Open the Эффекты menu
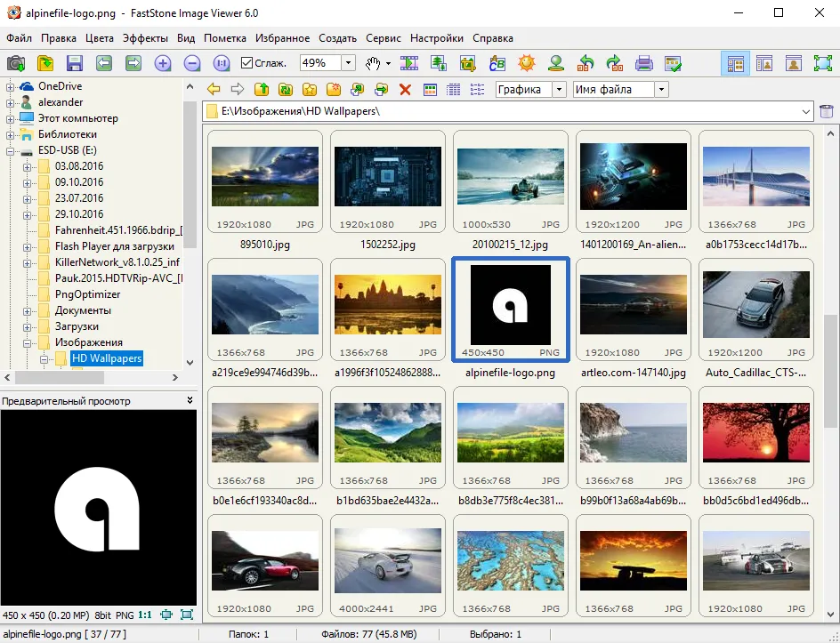The image size is (840, 643). (x=145, y=38)
